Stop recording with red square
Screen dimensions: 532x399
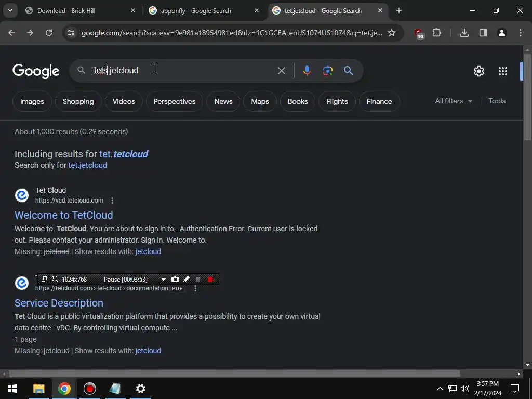point(210,279)
